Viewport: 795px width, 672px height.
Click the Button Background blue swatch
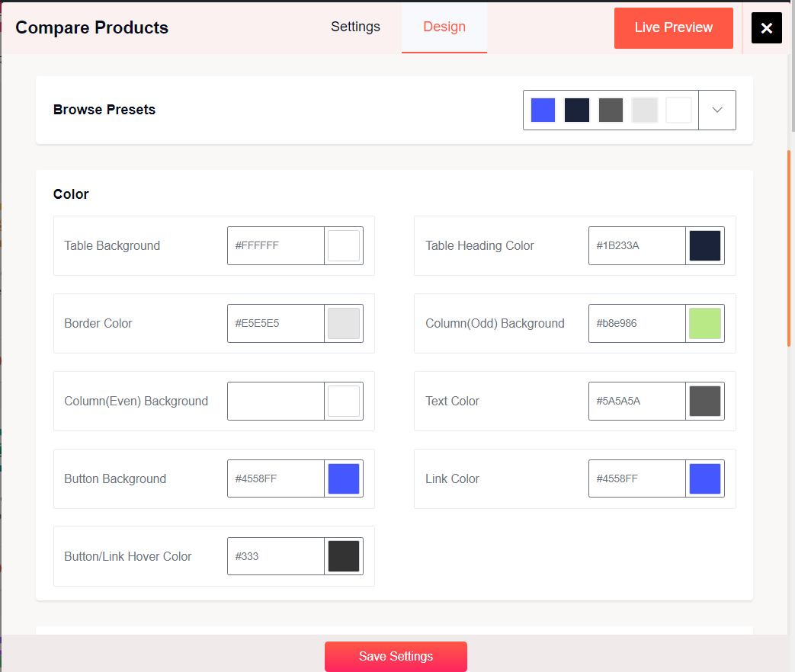click(344, 478)
